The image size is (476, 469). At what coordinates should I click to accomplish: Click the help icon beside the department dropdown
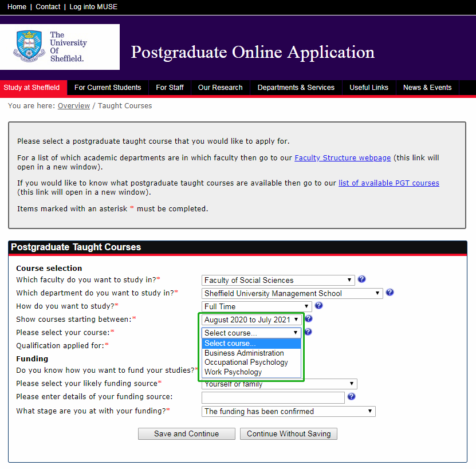[x=390, y=292]
